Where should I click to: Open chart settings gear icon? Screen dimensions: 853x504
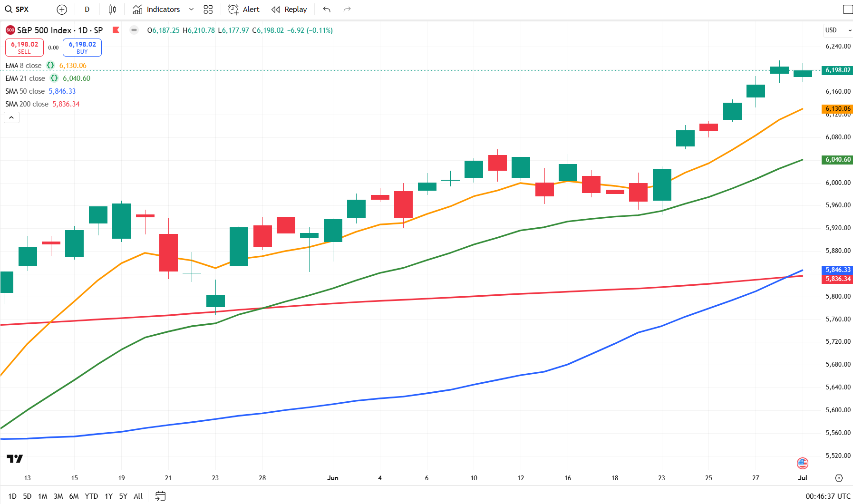tap(839, 478)
